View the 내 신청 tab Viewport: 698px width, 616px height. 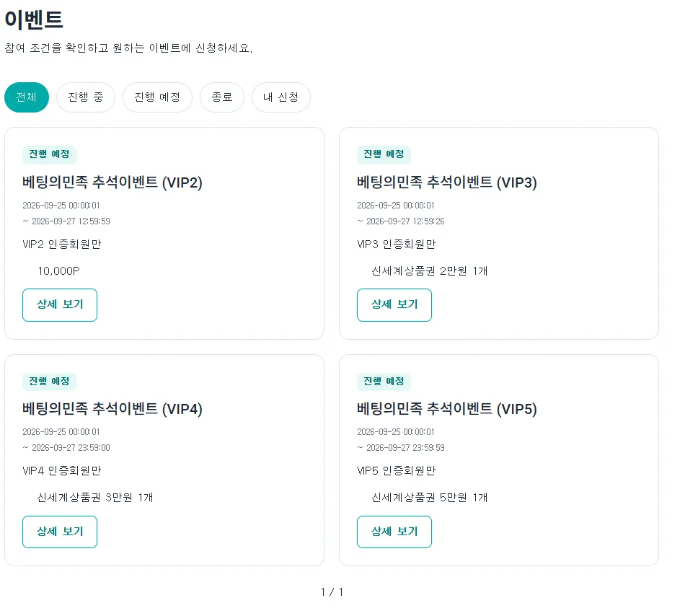(x=281, y=97)
